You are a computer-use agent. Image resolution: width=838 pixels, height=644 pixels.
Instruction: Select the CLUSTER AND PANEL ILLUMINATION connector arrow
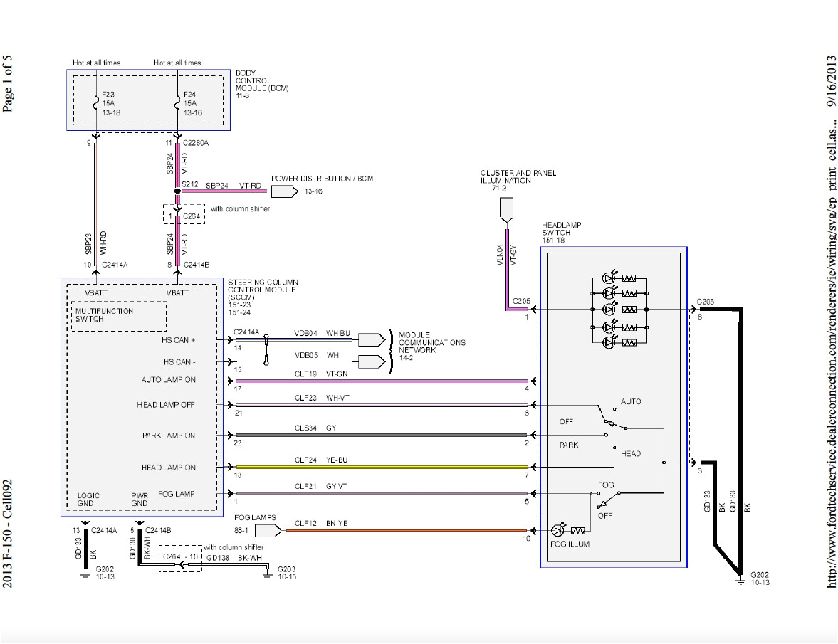point(508,208)
